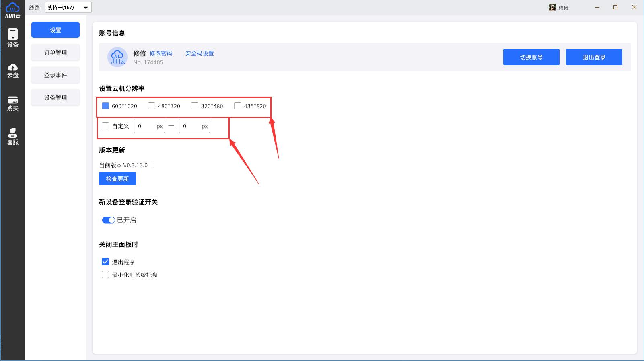Click the 修改密码 link
This screenshot has height=361, width=644.
point(160,53)
